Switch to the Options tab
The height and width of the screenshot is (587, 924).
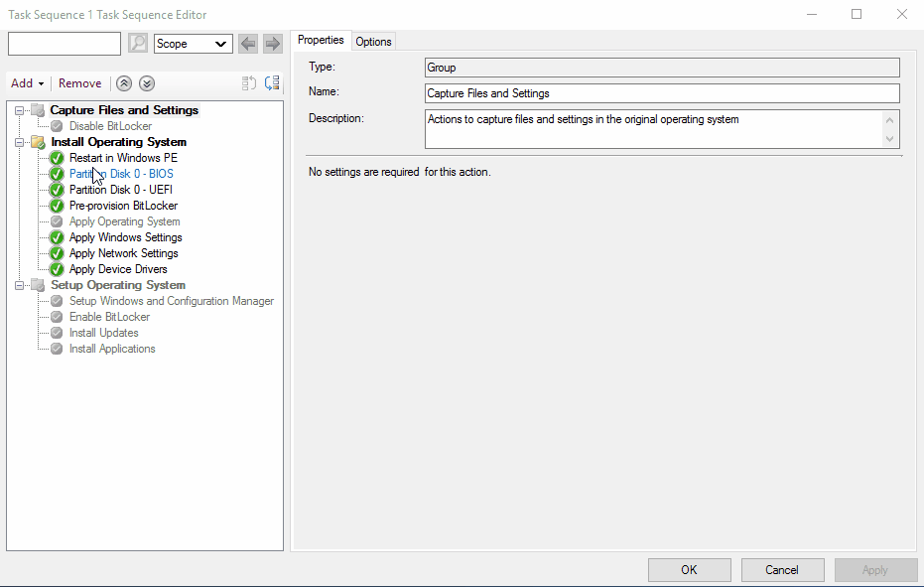[373, 42]
